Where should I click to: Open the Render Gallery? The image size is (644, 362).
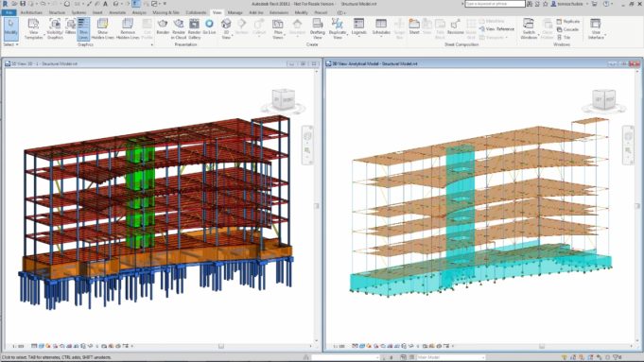194,28
